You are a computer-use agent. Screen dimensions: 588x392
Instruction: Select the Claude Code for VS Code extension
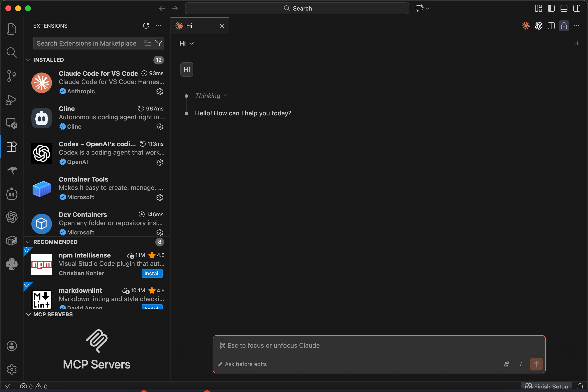[97, 82]
